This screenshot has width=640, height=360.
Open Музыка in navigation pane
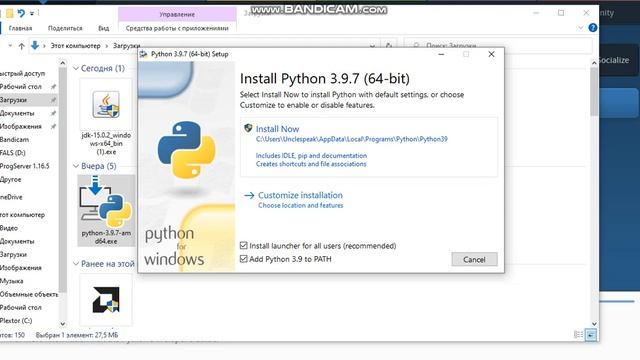(11, 281)
